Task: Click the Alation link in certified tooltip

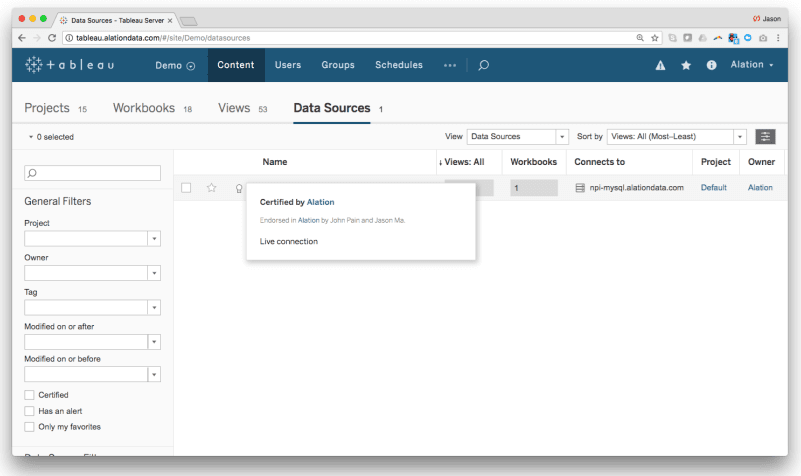Action: (x=320, y=202)
